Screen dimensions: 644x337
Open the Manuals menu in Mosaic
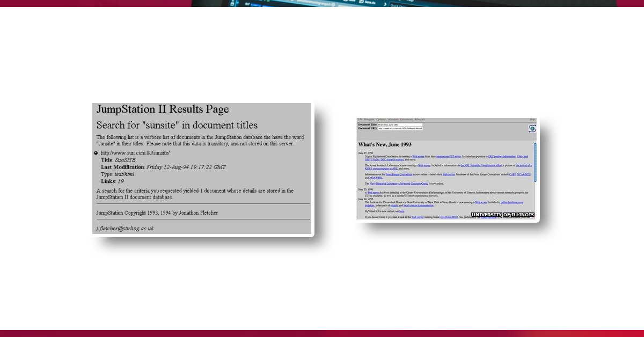pyautogui.click(x=420, y=120)
